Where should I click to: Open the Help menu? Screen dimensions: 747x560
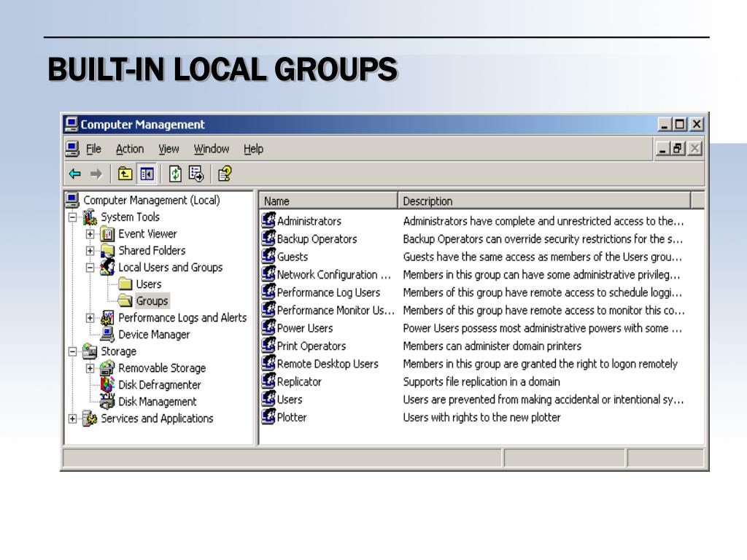pos(253,149)
